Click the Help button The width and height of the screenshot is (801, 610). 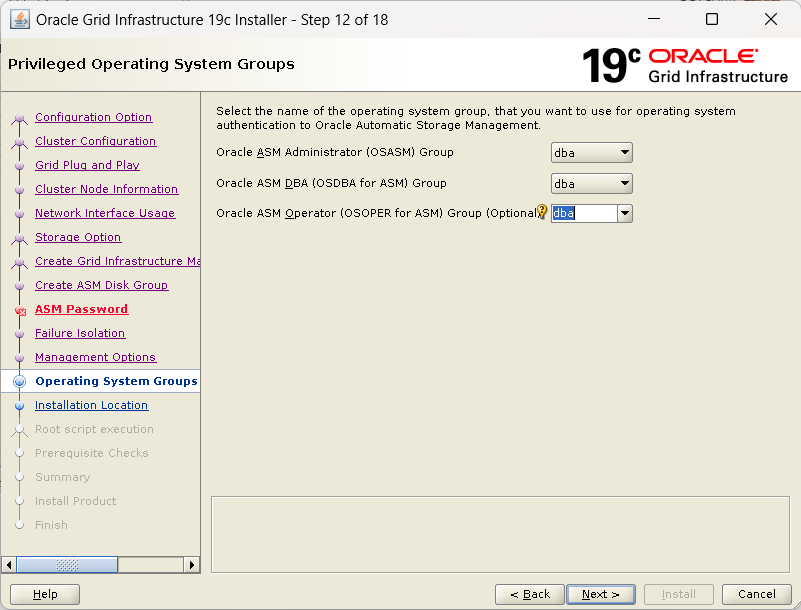point(45,594)
